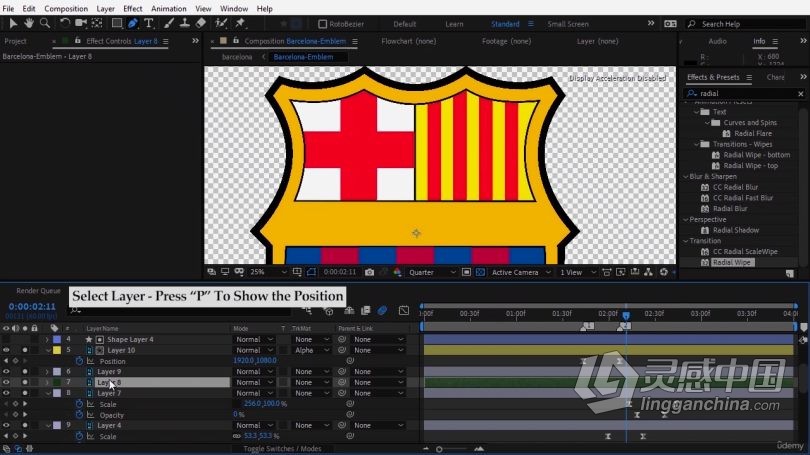
Task: Select the Pen tool
Action: point(133,23)
